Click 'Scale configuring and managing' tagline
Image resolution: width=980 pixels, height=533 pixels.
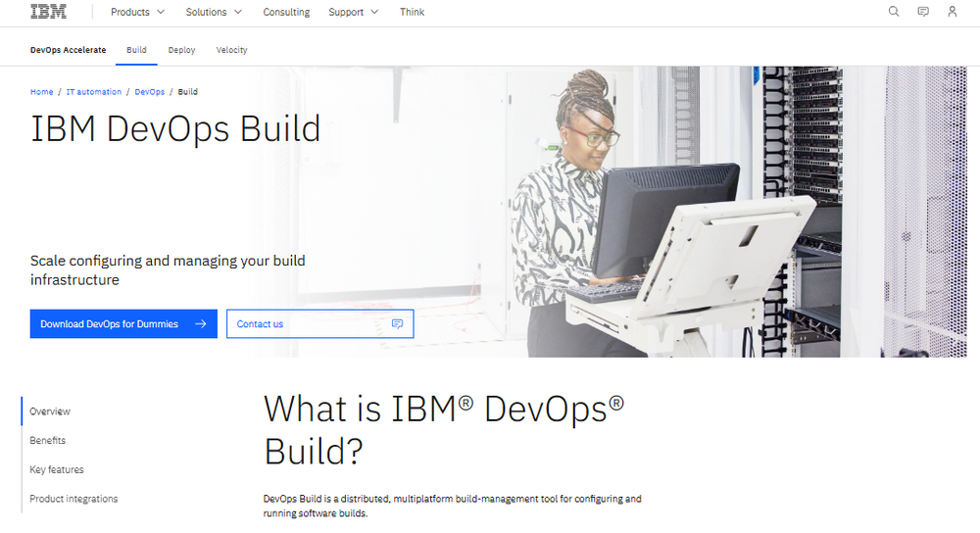click(x=168, y=270)
